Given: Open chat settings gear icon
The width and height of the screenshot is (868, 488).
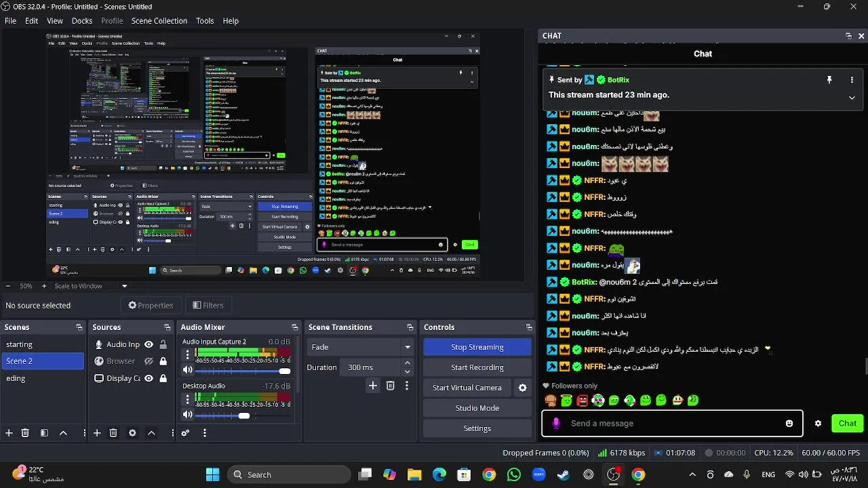Looking at the screenshot, I should point(818,424).
